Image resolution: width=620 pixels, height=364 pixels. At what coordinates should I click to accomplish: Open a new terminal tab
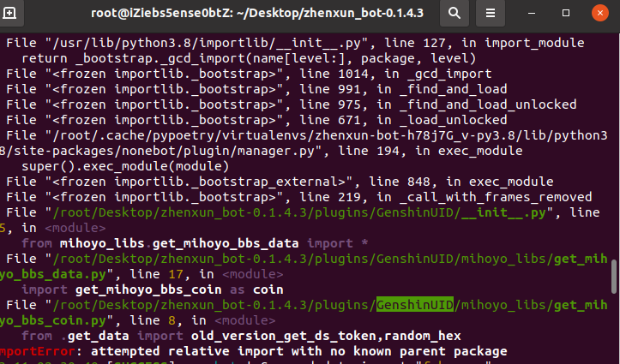pyautogui.click(x=9, y=13)
